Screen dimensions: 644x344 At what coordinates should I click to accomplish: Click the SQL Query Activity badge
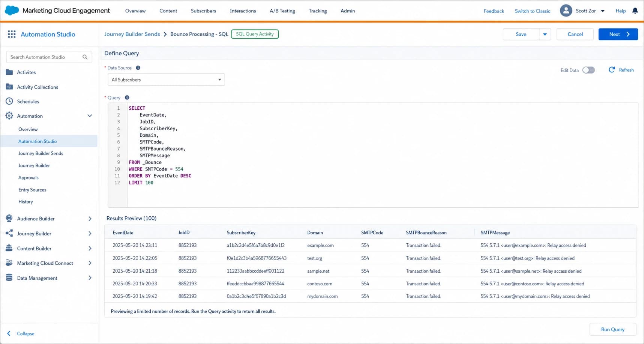tap(255, 34)
